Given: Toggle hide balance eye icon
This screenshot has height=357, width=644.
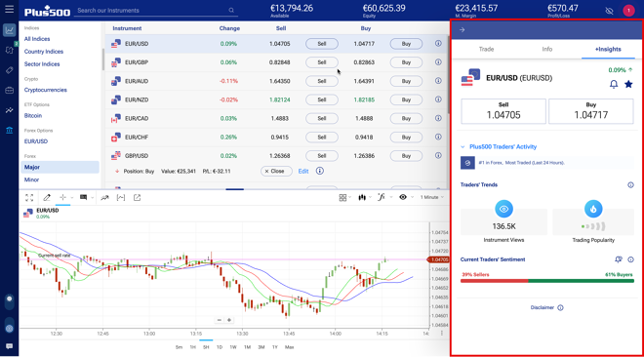Looking at the screenshot, I should [609, 11].
